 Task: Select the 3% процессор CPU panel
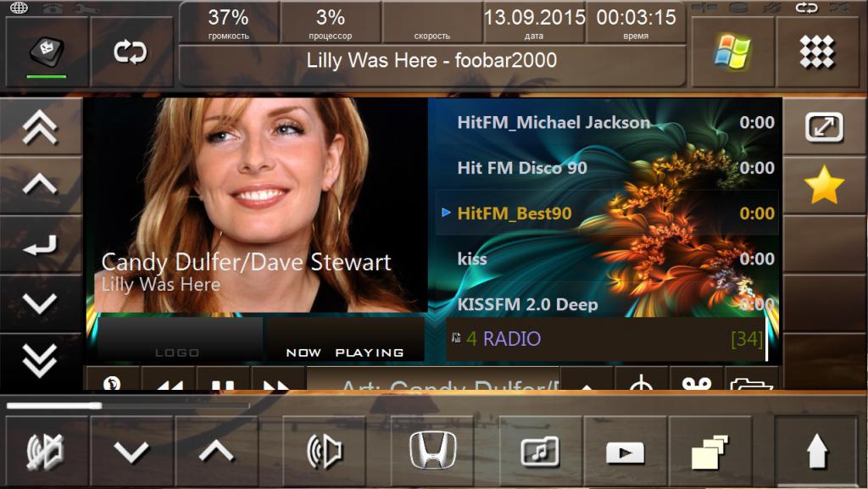tap(331, 23)
